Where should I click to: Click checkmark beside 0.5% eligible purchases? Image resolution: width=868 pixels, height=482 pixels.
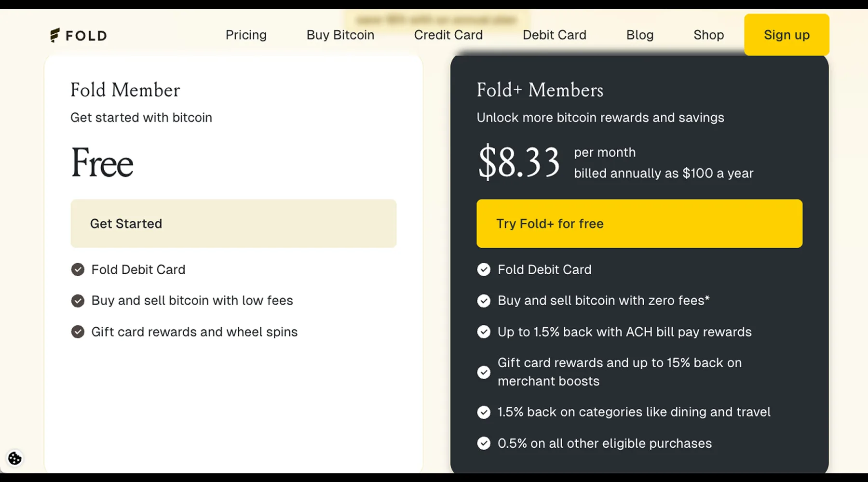click(x=484, y=443)
